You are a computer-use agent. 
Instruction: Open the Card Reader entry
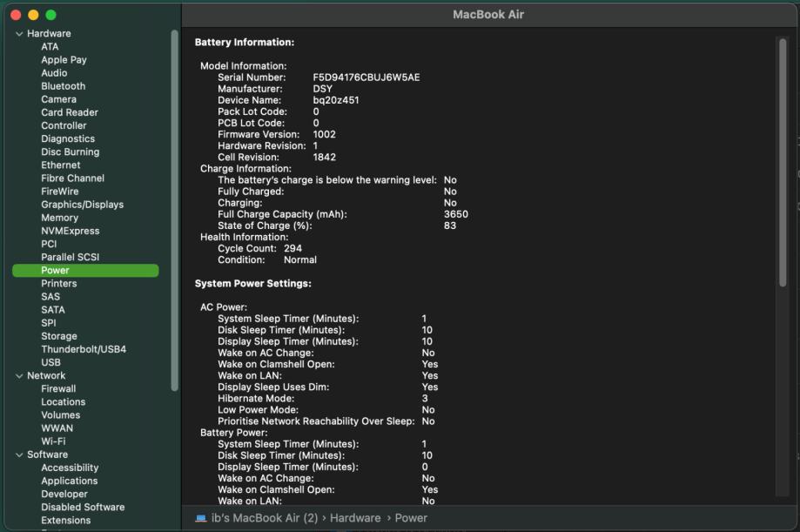70,112
